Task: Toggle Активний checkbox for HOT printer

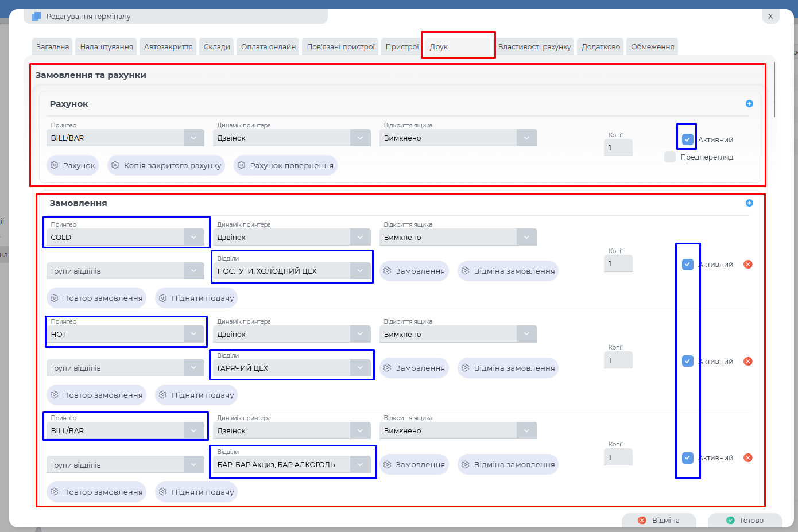Action: (687, 361)
